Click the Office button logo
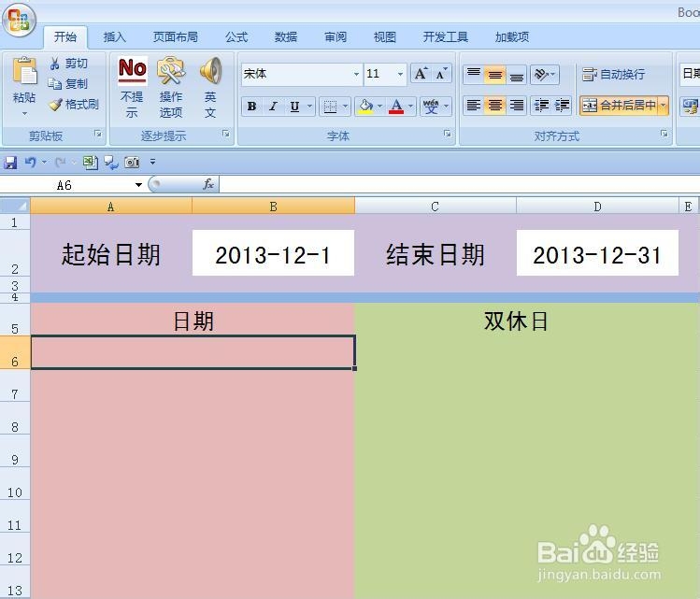 (19, 20)
